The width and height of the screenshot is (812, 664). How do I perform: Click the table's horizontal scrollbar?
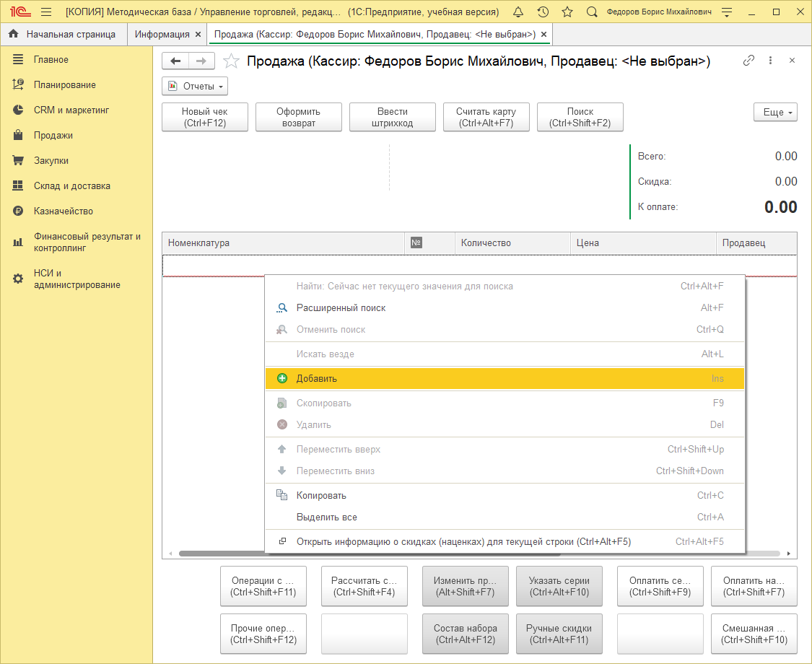tap(217, 554)
